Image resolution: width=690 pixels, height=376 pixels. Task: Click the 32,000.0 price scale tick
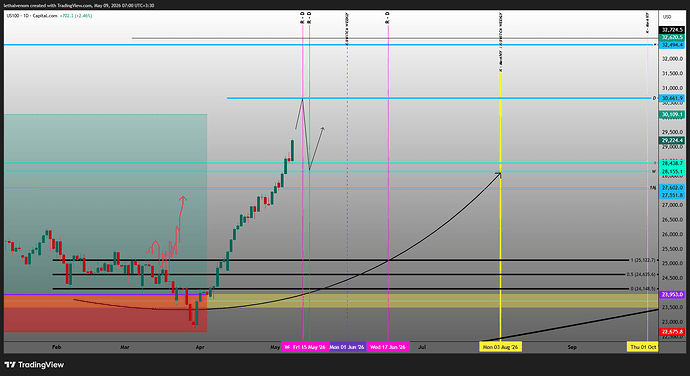(x=673, y=59)
